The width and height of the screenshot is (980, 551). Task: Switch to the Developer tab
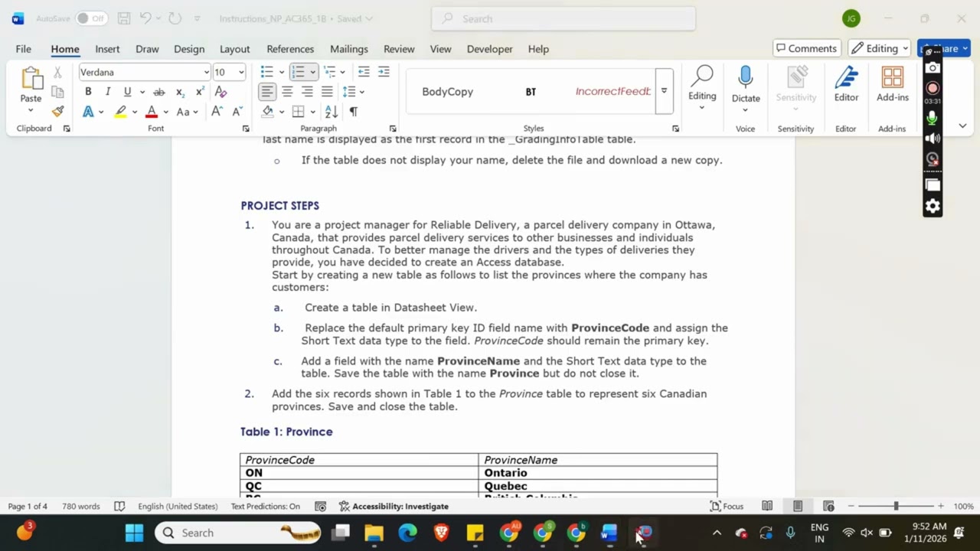pos(489,49)
